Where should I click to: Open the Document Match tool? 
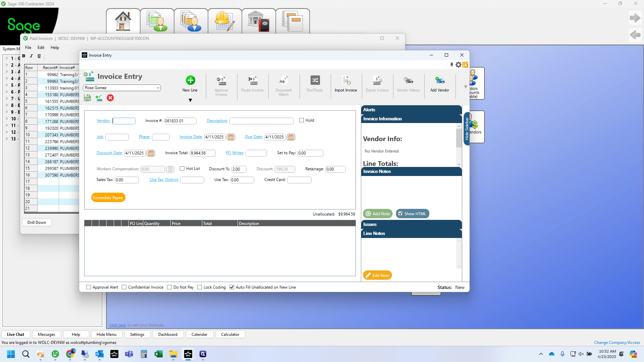coord(283,80)
